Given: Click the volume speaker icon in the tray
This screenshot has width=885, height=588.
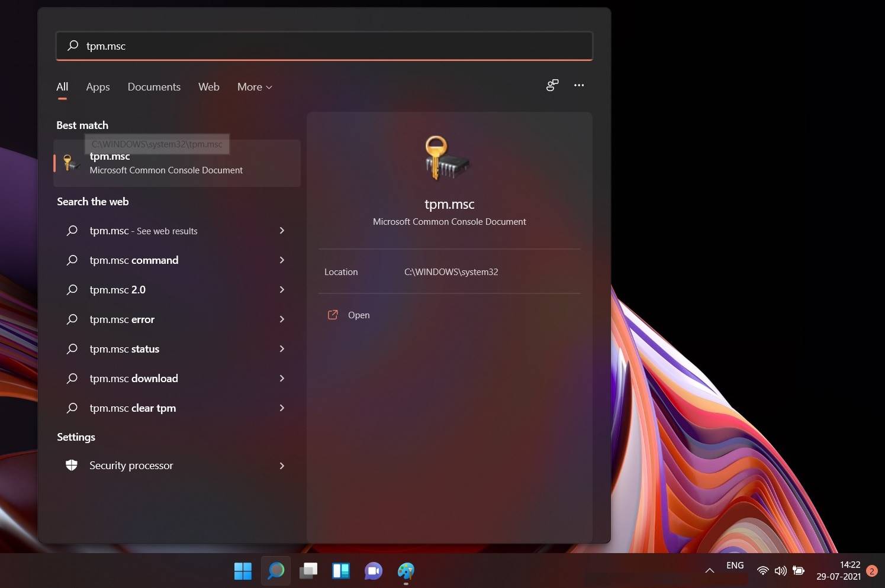Looking at the screenshot, I should point(780,570).
